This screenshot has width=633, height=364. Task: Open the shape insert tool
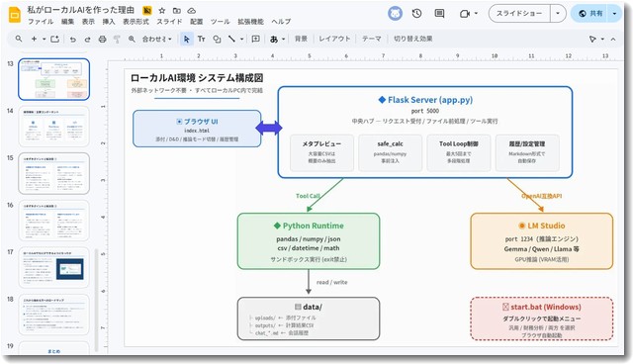[217, 40]
